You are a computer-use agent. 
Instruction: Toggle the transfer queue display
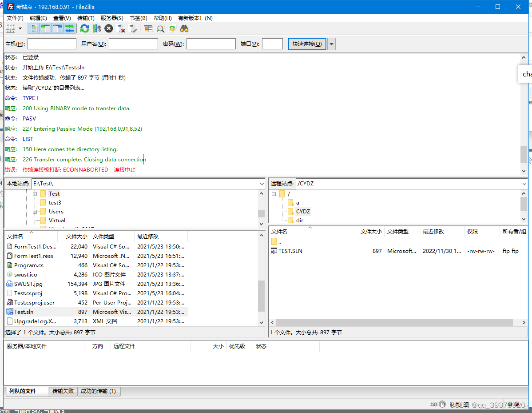click(x=70, y=29)
